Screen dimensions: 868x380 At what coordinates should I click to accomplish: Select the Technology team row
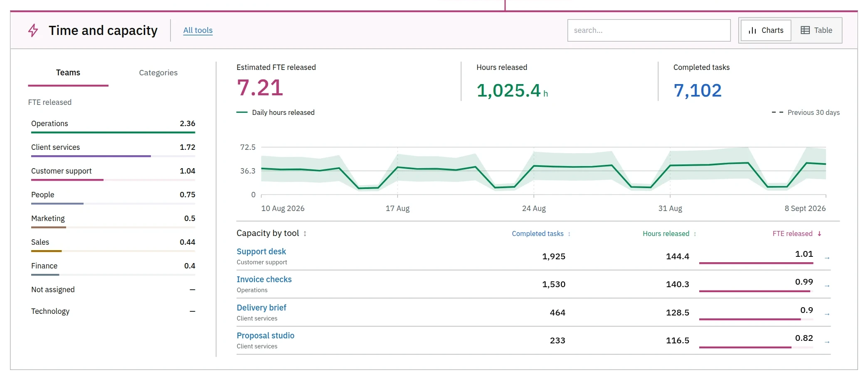113,311
